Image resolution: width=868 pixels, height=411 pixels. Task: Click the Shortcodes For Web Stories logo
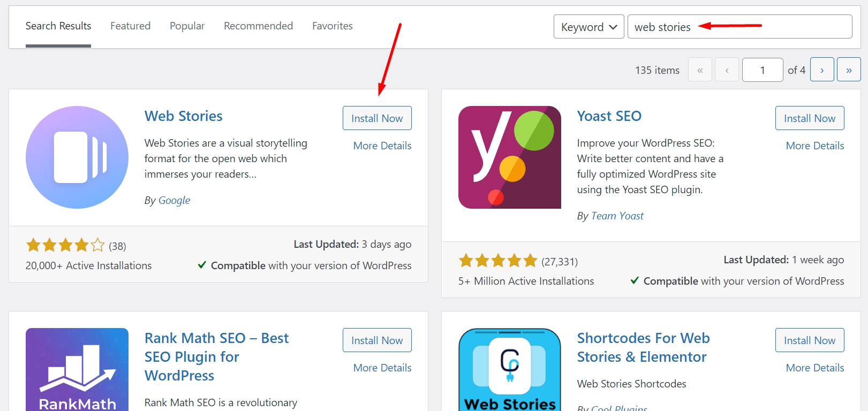coord(509,369)
